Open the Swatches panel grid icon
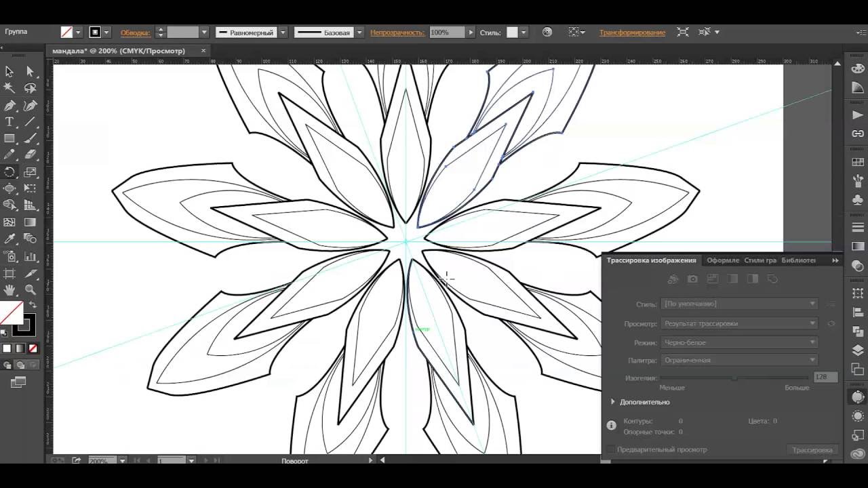The image size is (868, 488). pos(858,163)
